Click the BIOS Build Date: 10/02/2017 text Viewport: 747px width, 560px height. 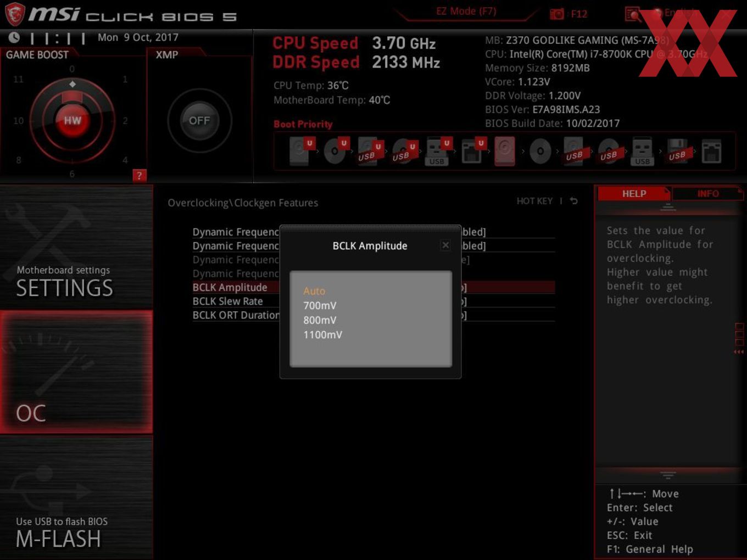[x=552, y=123]
